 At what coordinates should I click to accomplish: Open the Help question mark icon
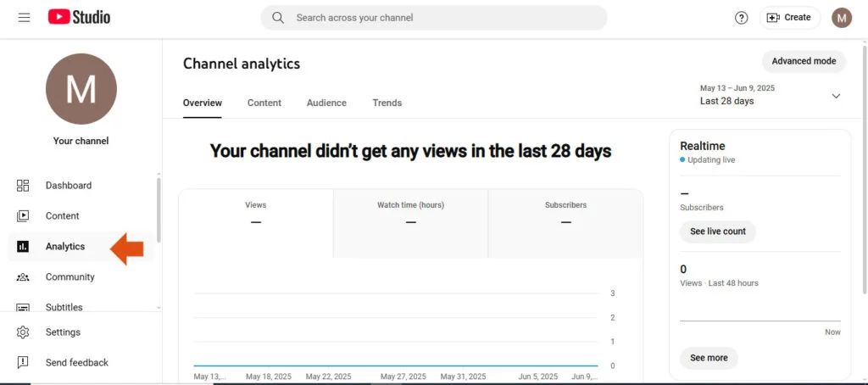[741, 18]
